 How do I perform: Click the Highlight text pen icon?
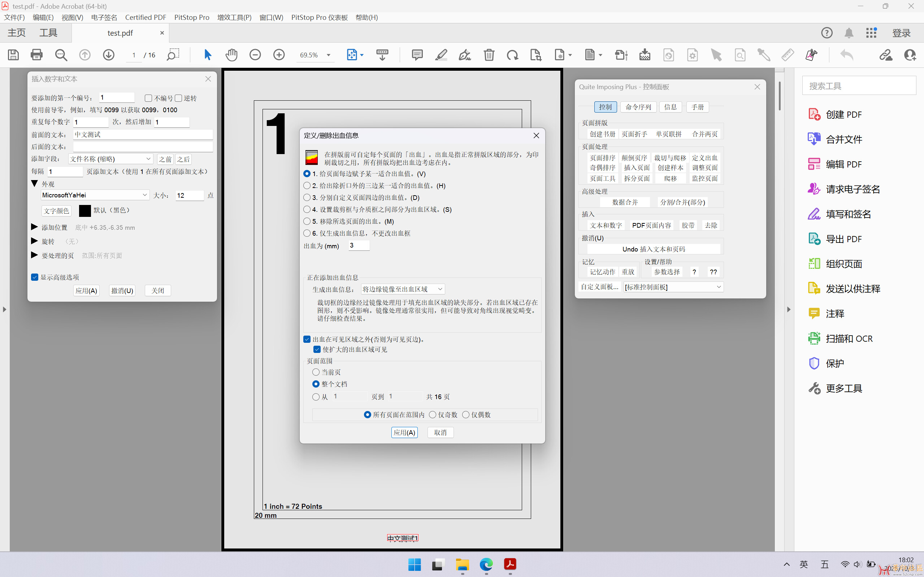[441, 55]
